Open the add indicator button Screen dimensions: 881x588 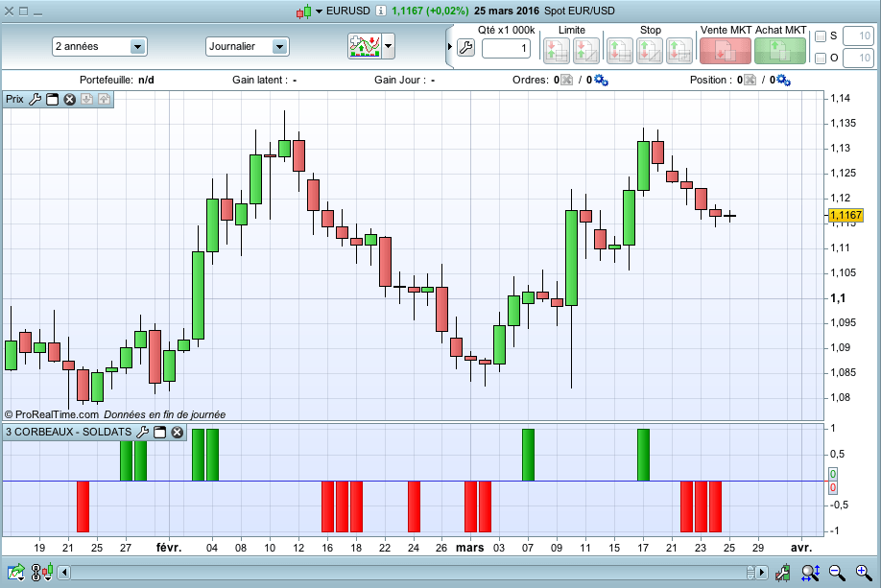tap(365, 46)
